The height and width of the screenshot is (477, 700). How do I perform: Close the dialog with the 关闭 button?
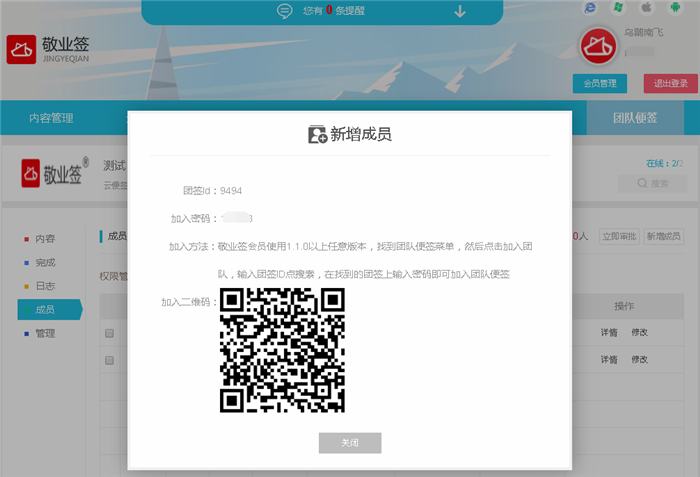pos(349,443)
